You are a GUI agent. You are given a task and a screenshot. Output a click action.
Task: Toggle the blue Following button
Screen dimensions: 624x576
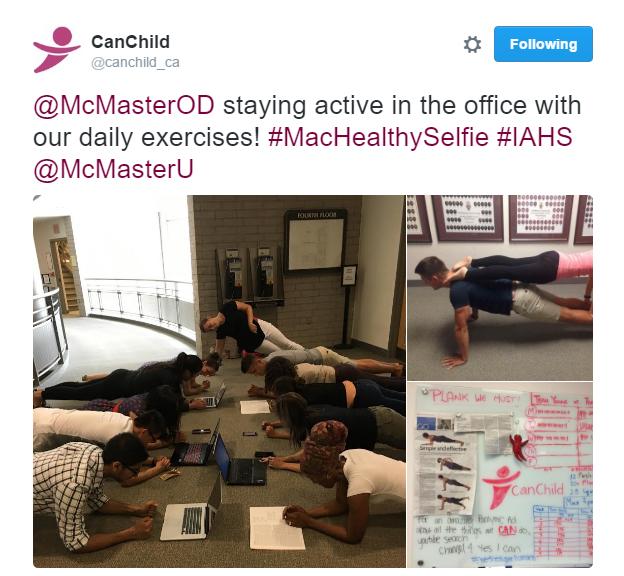(543, 44)
